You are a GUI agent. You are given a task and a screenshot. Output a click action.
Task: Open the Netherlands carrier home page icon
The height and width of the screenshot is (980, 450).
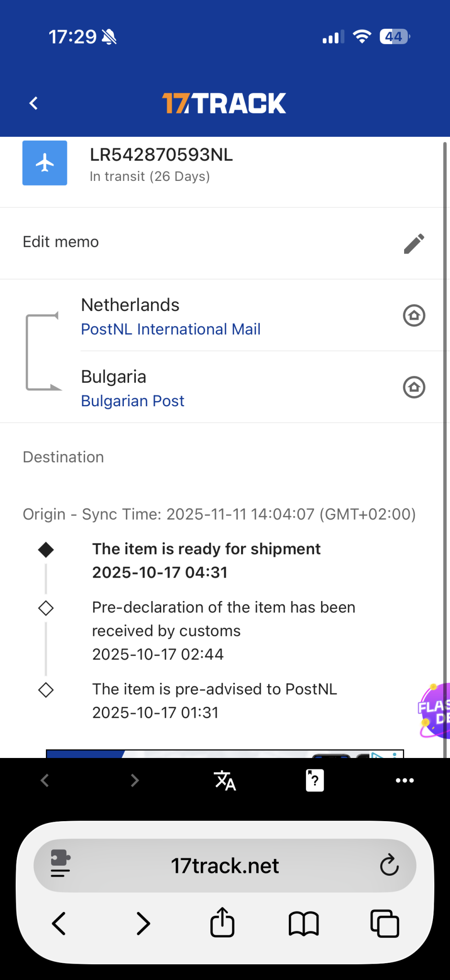[x=414, y=315]
